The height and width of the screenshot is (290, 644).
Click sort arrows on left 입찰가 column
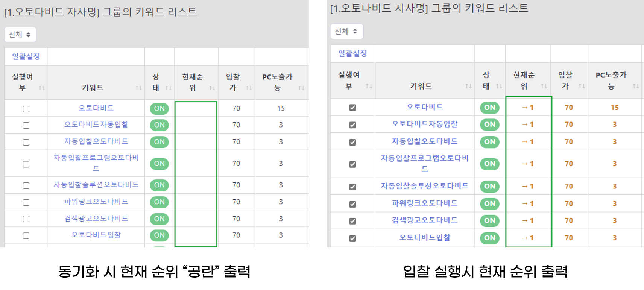coord(249,88)
